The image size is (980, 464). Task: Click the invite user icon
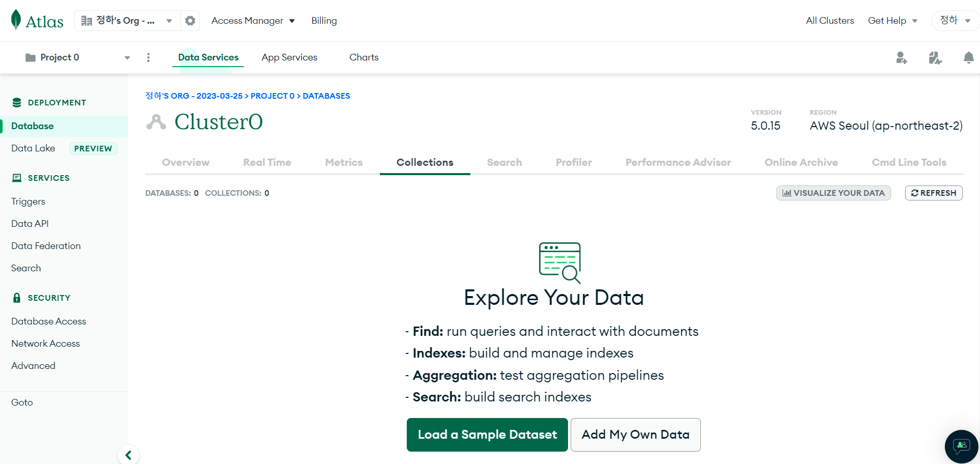(x=901, y=57)
